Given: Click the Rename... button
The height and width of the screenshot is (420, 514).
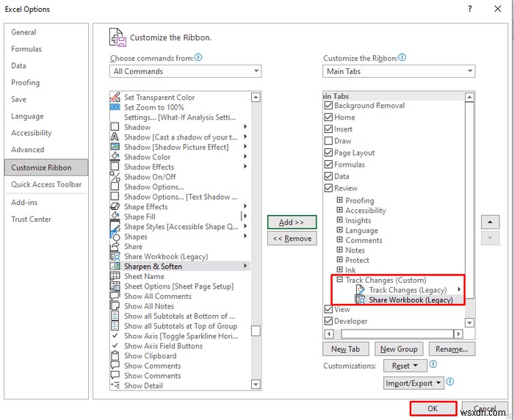Looking at the screenshot, I should coord(452,349).
